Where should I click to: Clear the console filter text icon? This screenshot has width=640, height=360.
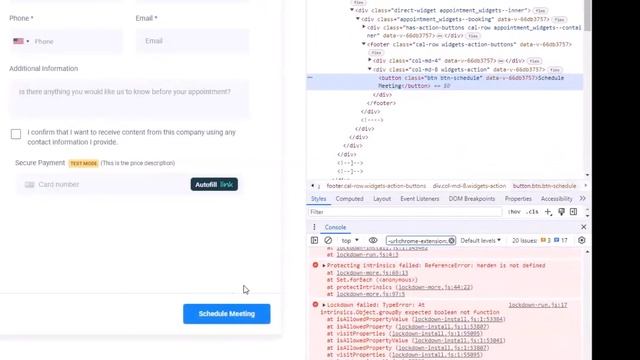click(451, 241)
